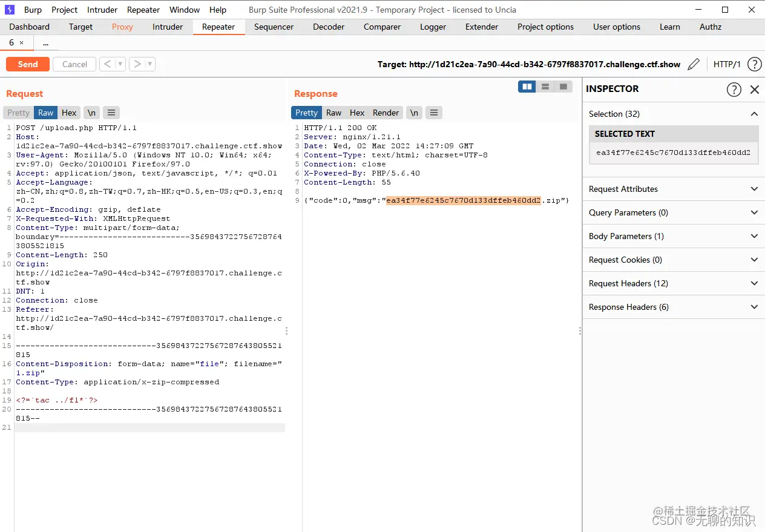765x532 pixels.
Task: Close the Inspector panel
Action: (x=755, y=90)
